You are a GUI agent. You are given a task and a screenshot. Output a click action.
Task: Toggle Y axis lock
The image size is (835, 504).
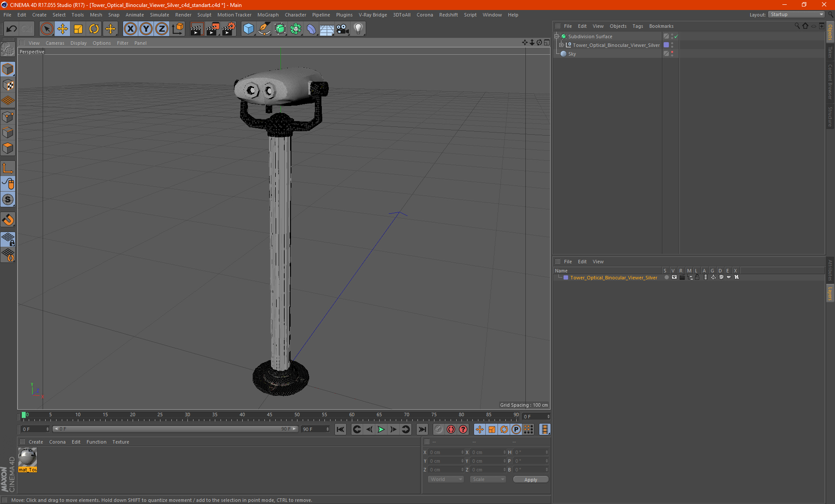(146, 29)
